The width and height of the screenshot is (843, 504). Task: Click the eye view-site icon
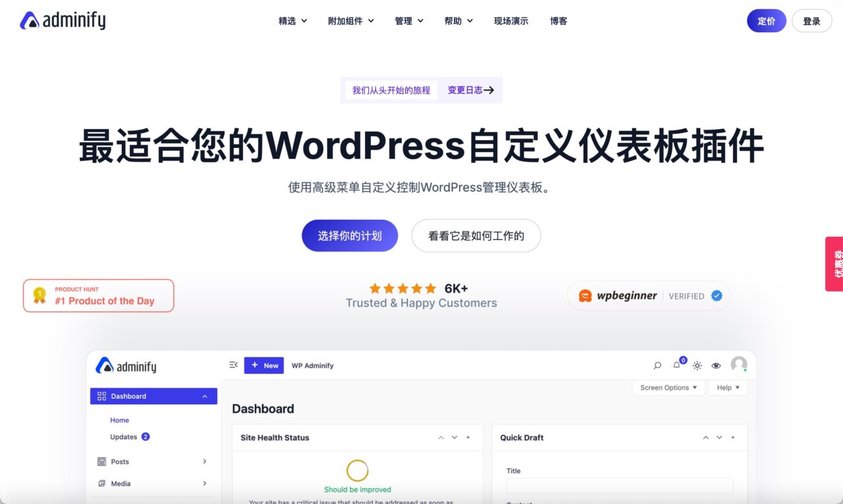[717, 365]
